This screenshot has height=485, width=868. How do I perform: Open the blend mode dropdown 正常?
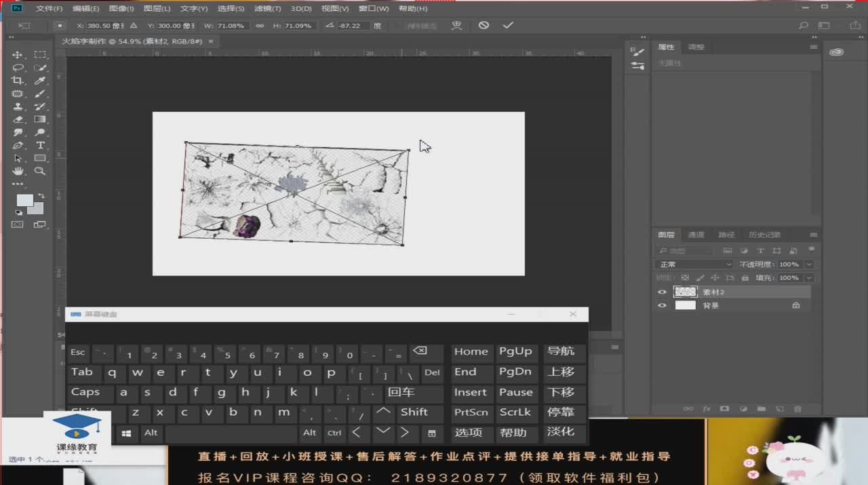coord(696,265)
